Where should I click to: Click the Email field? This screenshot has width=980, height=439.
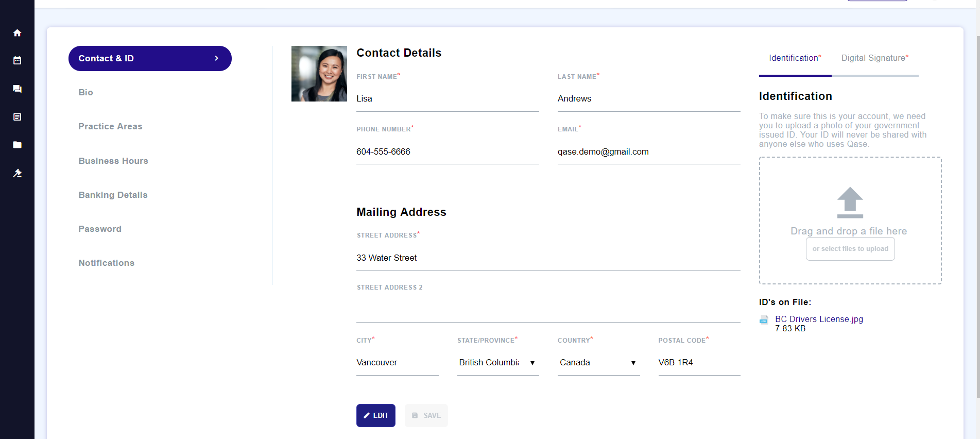(649, 152)
